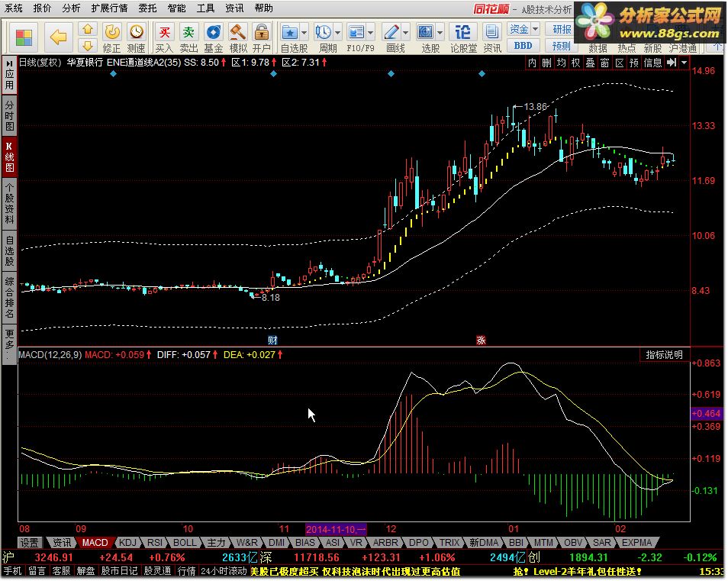Open the colorful home grid icon

[24, 37]
